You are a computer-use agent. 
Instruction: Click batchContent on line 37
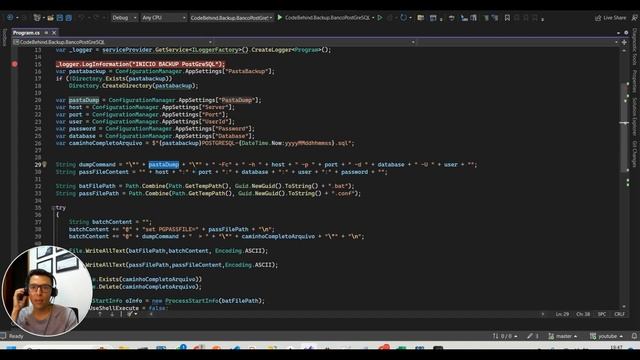(112, 222)
